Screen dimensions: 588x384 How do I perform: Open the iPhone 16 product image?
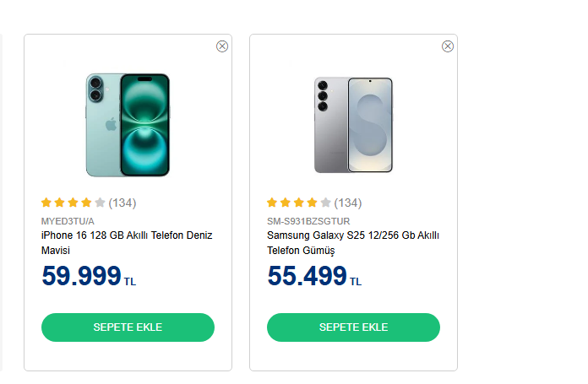tap(128, 124)
